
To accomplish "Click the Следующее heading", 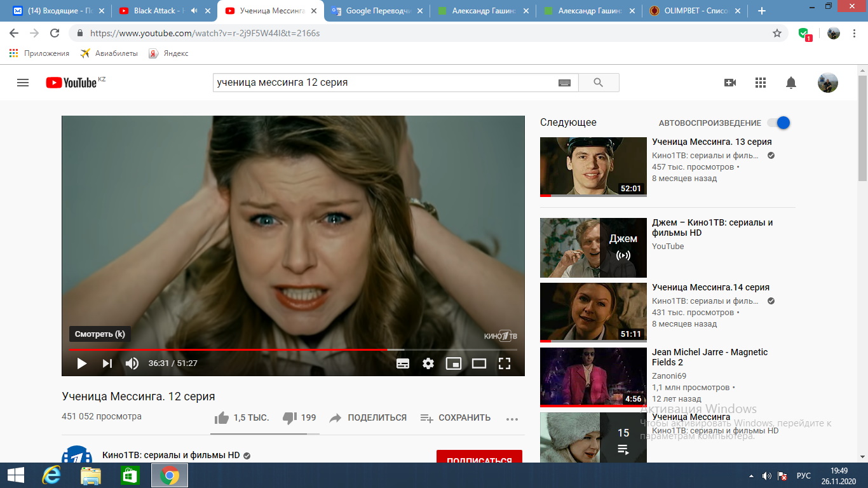I will point(568,123).
